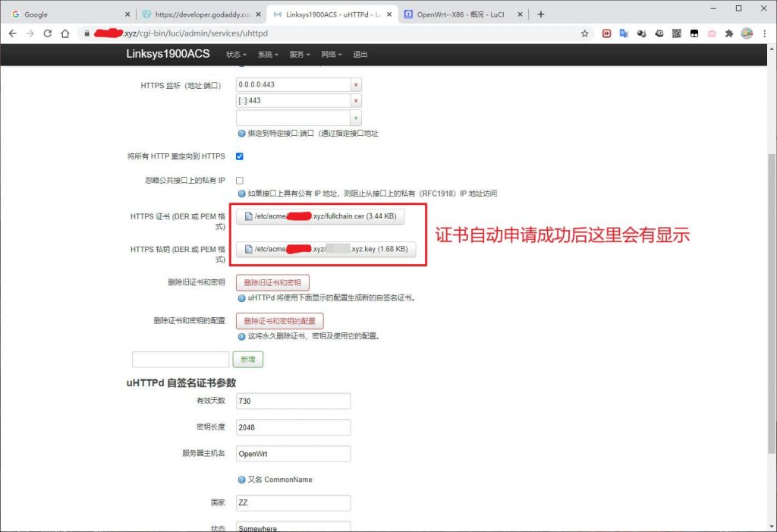Click the fullchain.cer certificate file button
Viewport: 777px width, 532px height.
coord(320,216)
